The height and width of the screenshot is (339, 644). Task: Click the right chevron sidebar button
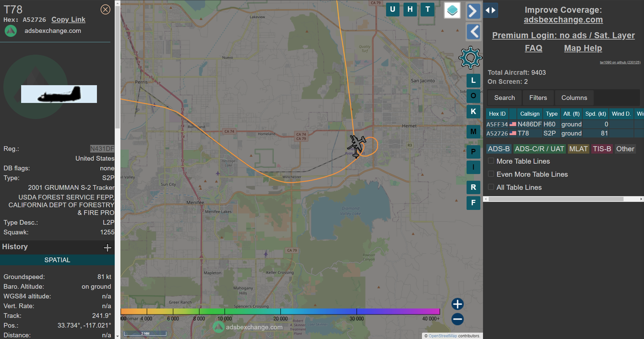tap(473, 11)
